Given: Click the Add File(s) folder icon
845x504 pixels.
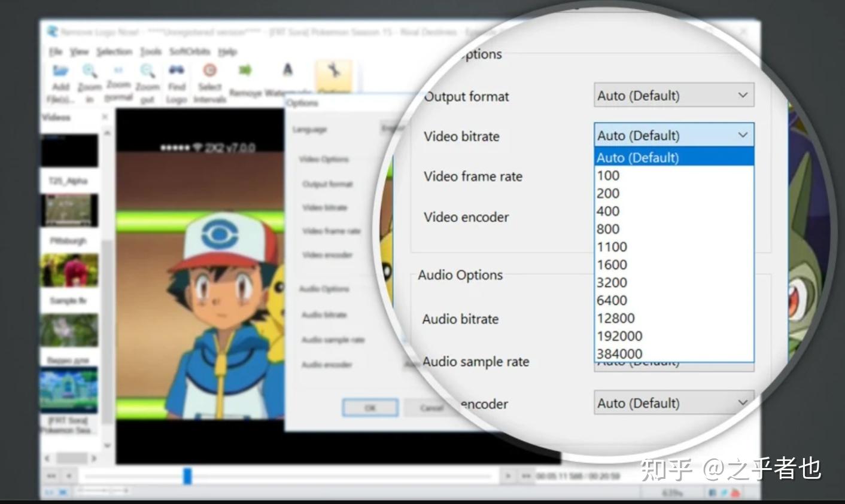Looking at the screenshot, I should [x=60, y=71].
